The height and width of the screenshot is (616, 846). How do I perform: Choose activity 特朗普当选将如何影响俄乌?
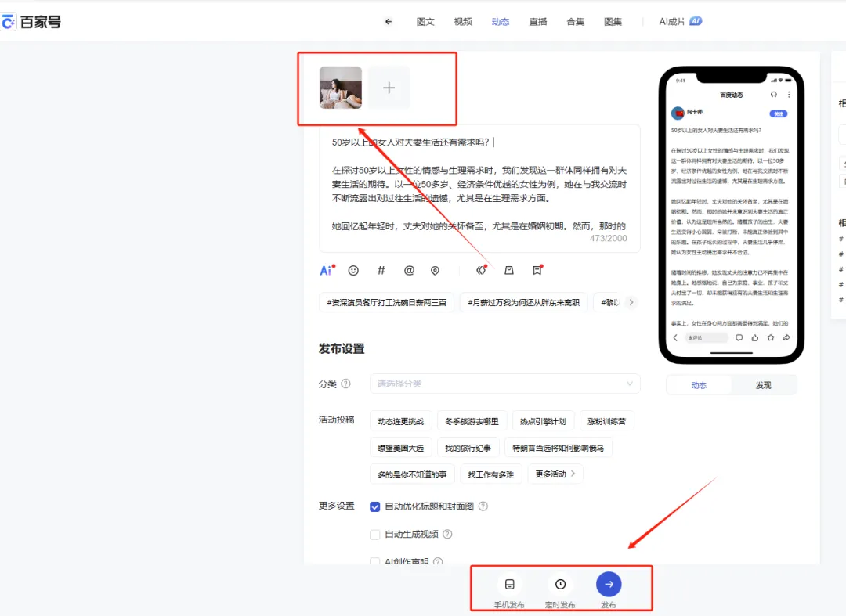click(x=558, y=448)
